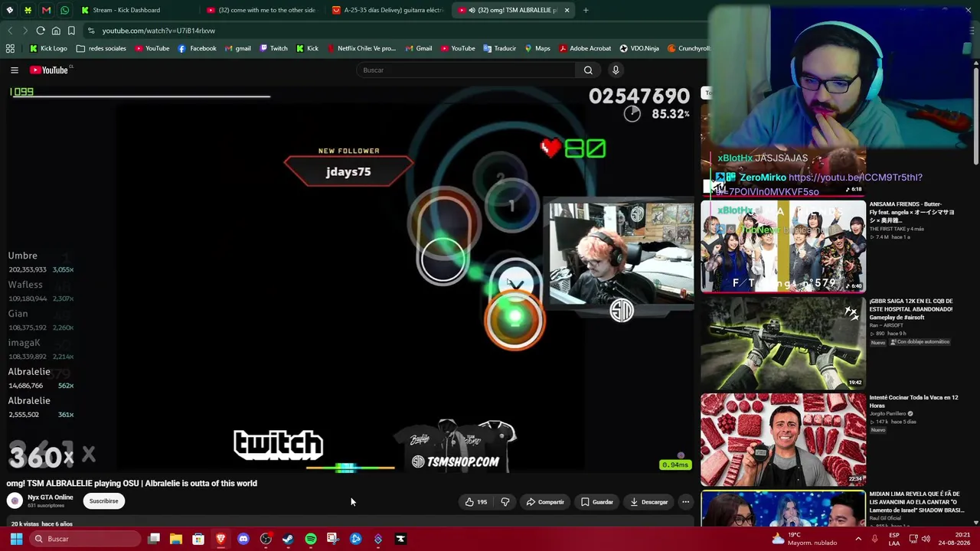Open Traducir bookmark
The height and width of the screenshot is (551, 980).
[x=499, y=48]
